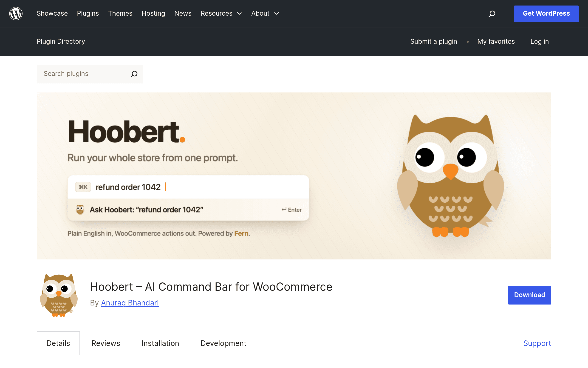The height and width of the screenshot is (368, 588).
Task: Open author Anurag Bhandari profile link
Action: tap(130, 302)
